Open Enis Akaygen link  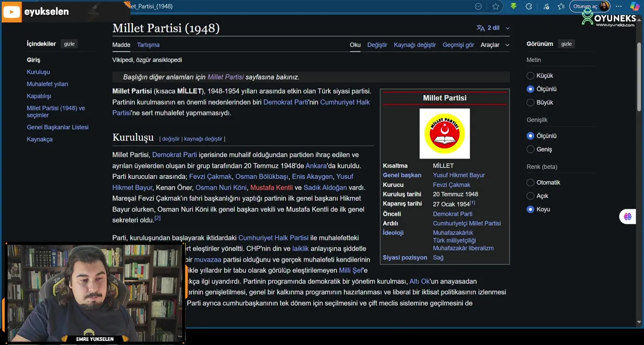coord(312,177)
